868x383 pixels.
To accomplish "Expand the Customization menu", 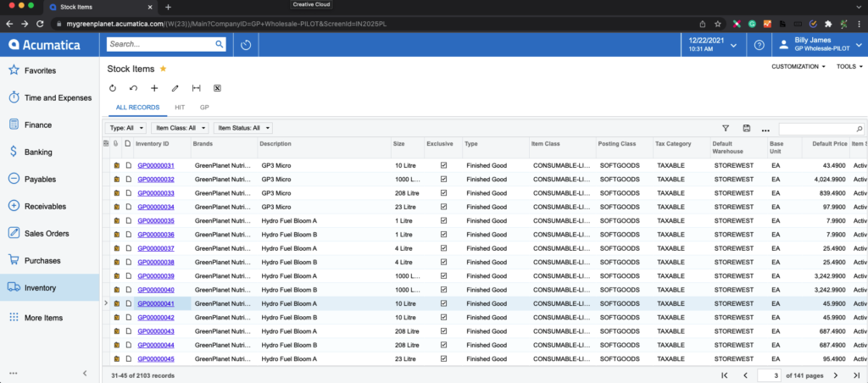I will [x=798, y=66].
